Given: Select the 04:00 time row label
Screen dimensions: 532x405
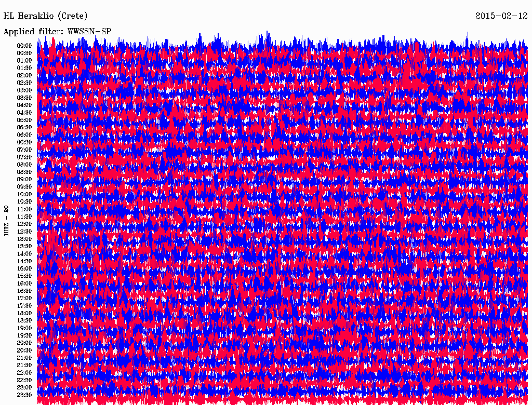Looking at the screenshot, I should tap(24, 105).
